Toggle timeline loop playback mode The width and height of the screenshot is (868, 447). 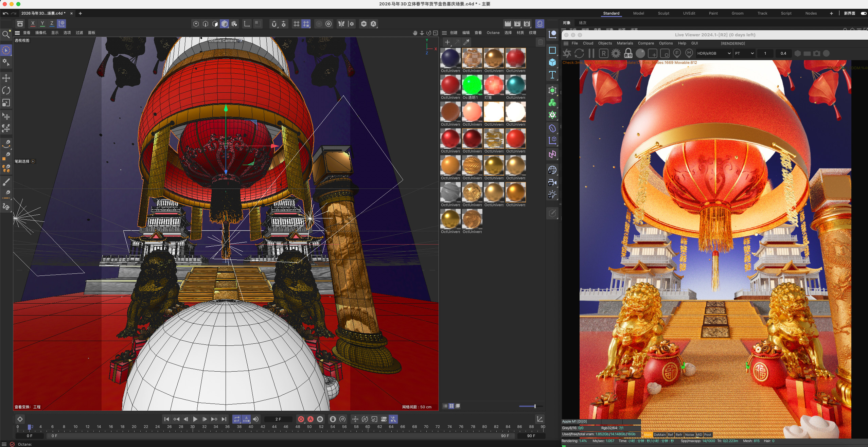pos(237,419)
